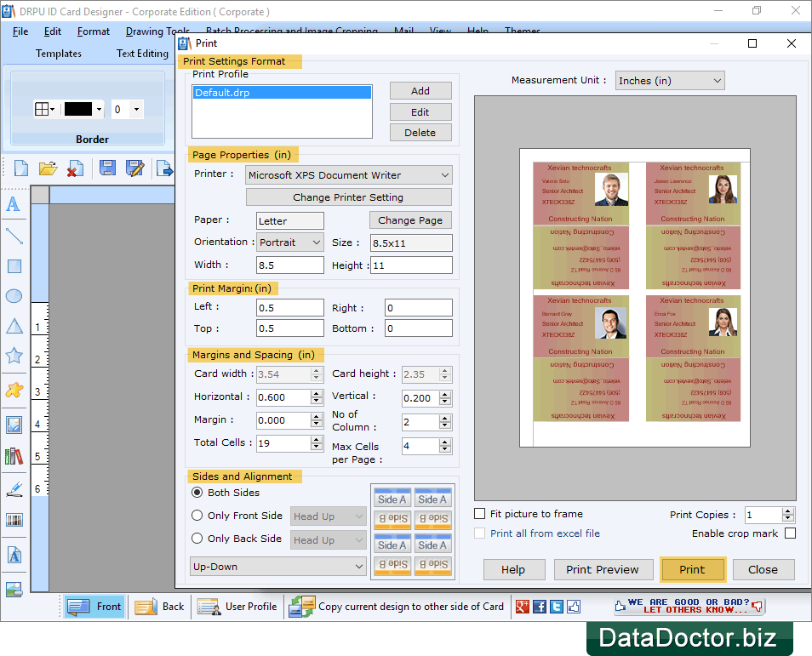Open the border color dropdown arrow

99,109
